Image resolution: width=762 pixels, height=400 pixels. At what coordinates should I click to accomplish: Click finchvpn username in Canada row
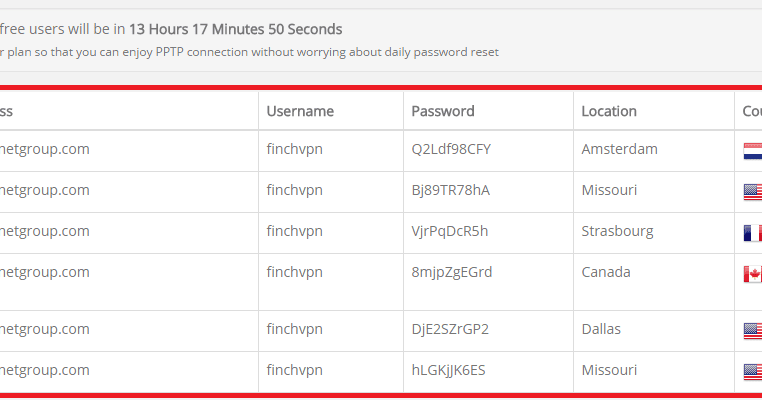[x=294, y=272]
